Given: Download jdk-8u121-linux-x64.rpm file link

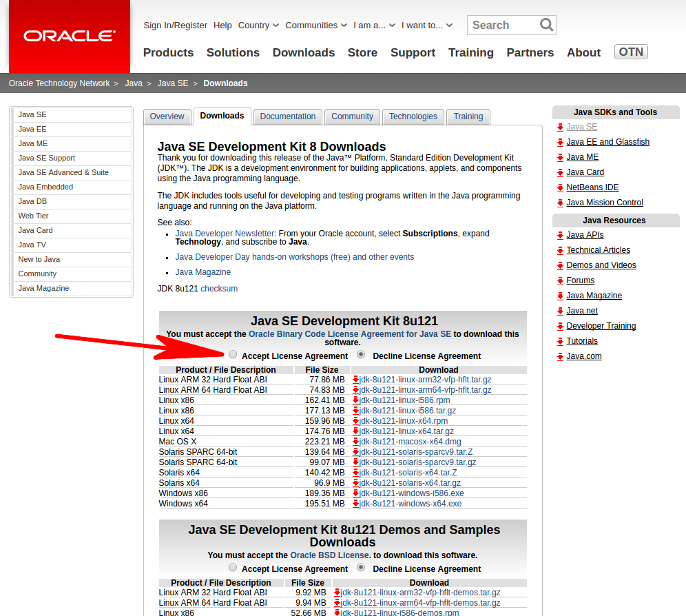Looking at the screenshot, I should coord(404,421).
